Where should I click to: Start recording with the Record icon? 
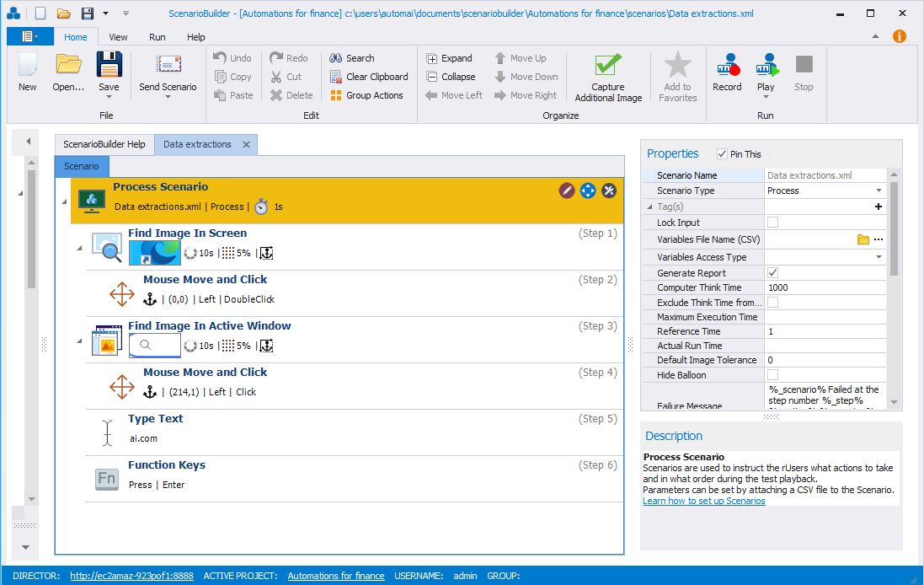727,65
